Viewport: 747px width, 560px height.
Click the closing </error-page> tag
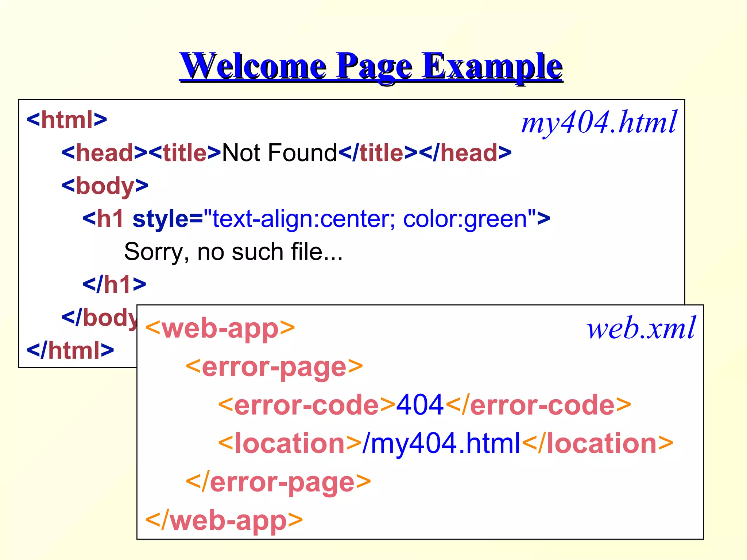point(278,482)
